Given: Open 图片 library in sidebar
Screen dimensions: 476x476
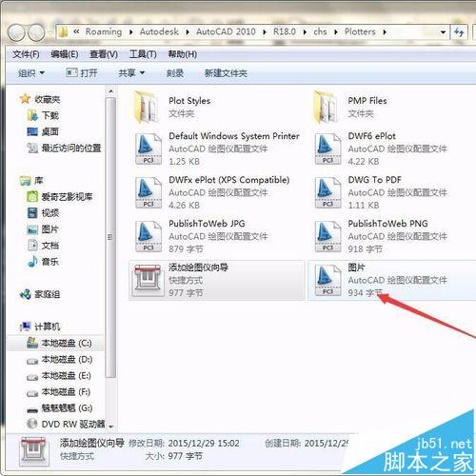Looking at the screenshot, I should tap(43, 229).
